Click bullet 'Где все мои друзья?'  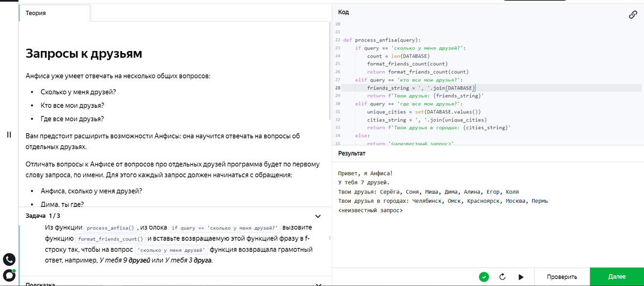pyautogui.click(x=72, y=119)
